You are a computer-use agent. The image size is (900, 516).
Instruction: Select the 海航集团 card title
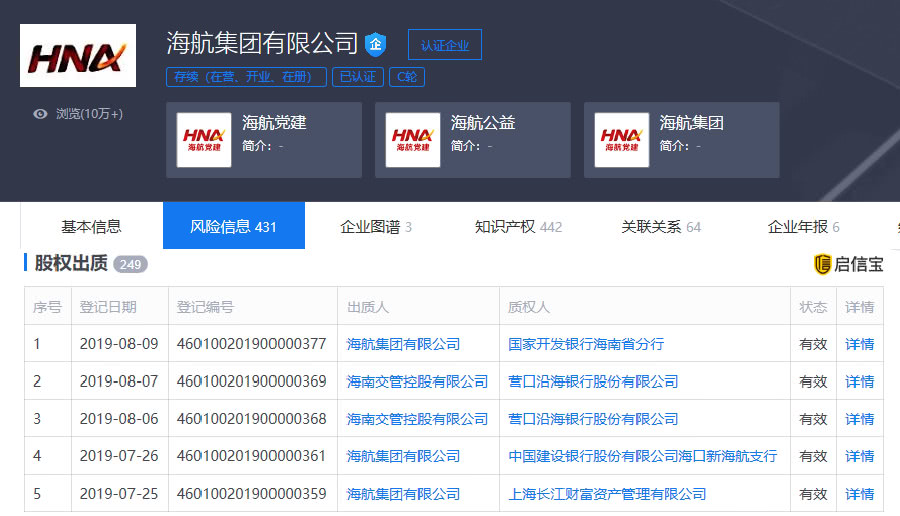click(692, 122)
